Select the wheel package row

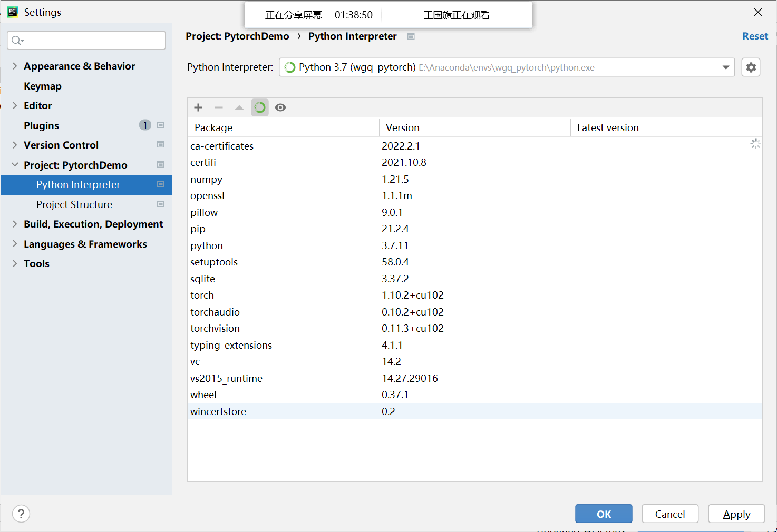coord(474,395)
